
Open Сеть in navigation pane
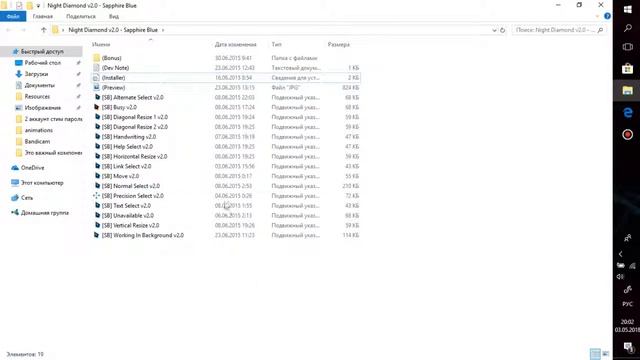(x=27, y=198)
